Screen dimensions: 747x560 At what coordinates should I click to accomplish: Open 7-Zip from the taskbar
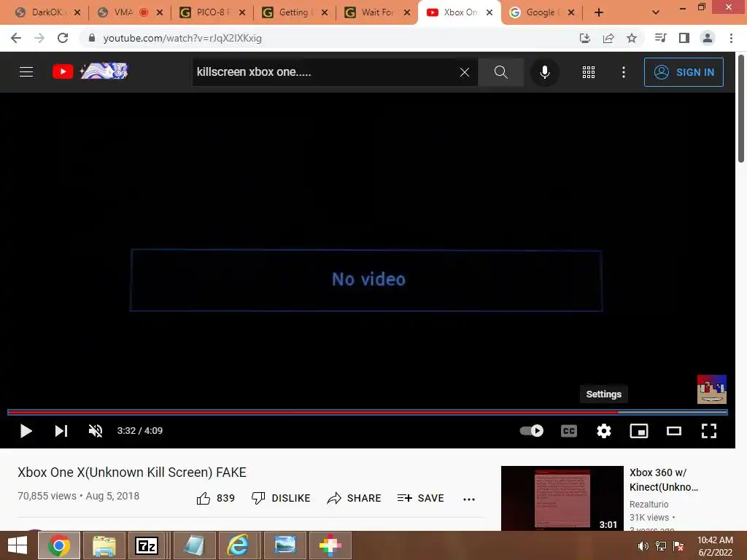click(146, 545)
